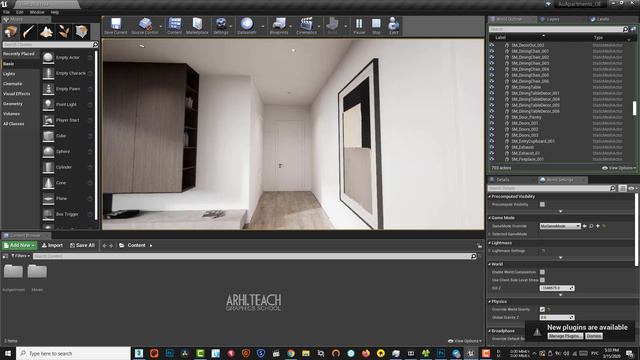
Task: Toggle Precomputed Visibility checkbox
Action: pos(542,204)
